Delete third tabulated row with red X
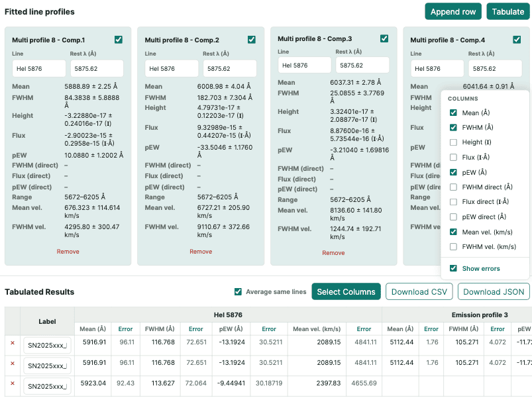Viewport: 532px width, 400px height. click(13, 383)
